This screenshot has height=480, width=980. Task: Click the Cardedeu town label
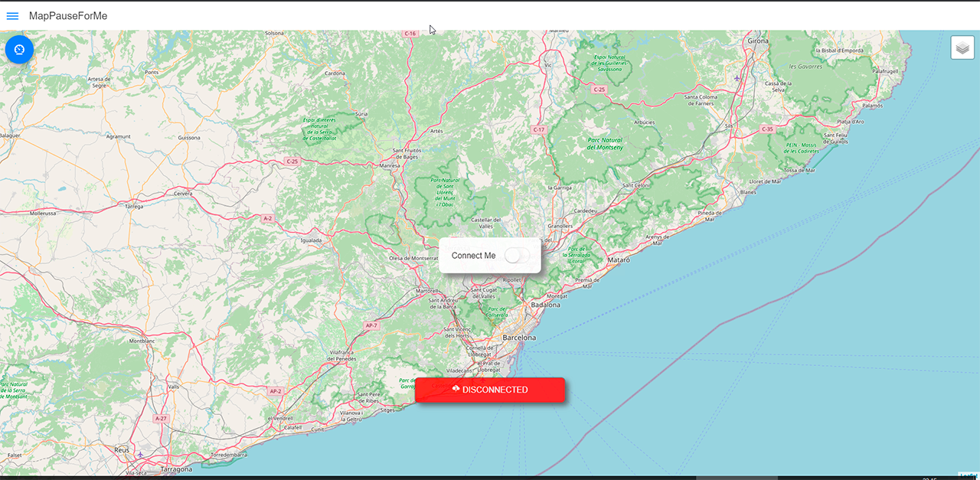pos(585,211)
